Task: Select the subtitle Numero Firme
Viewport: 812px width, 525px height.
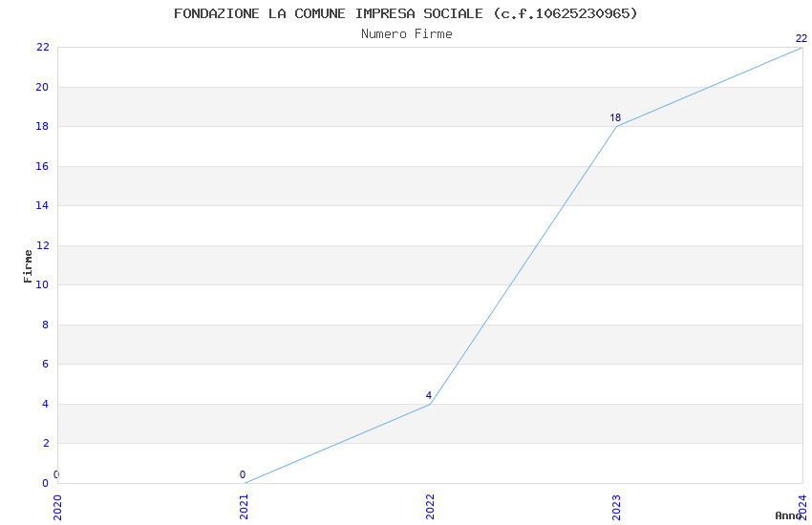Action: coord(407,34)
